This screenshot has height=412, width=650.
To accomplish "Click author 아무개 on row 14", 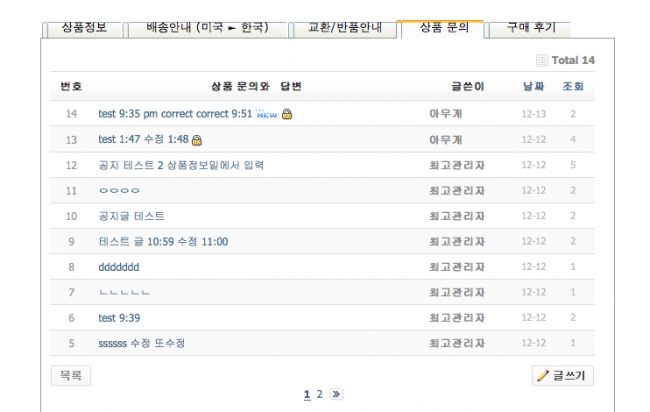I will point(446,114).
